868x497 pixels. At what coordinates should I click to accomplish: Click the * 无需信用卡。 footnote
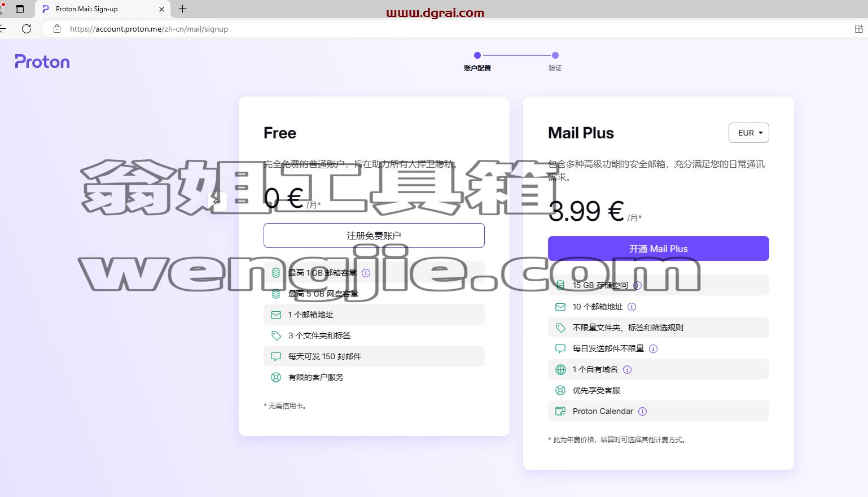coord(286,406)
